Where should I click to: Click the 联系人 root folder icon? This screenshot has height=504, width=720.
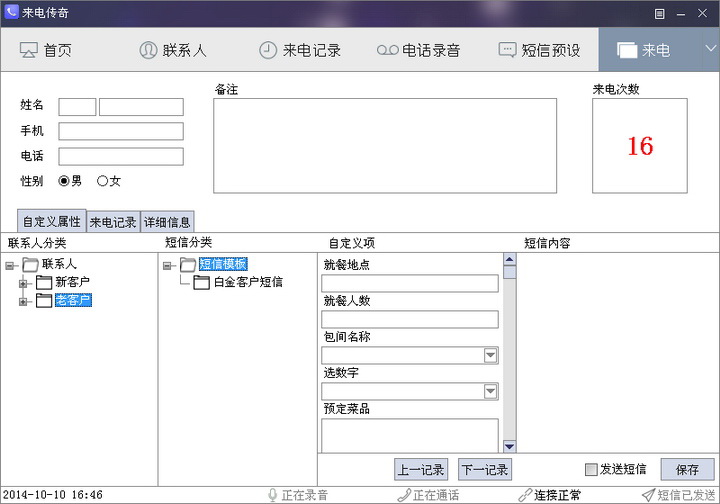30,264
